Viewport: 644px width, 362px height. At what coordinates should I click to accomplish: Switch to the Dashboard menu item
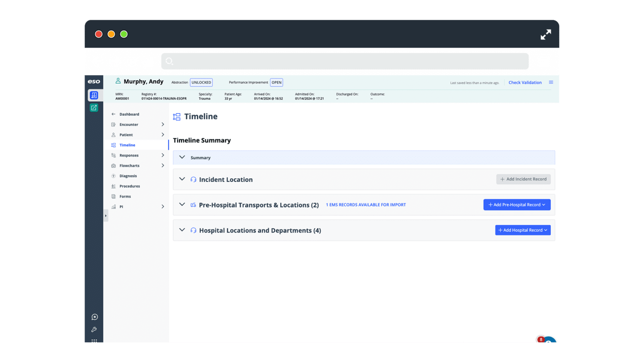pyautogui.click(x=130, y=114)
